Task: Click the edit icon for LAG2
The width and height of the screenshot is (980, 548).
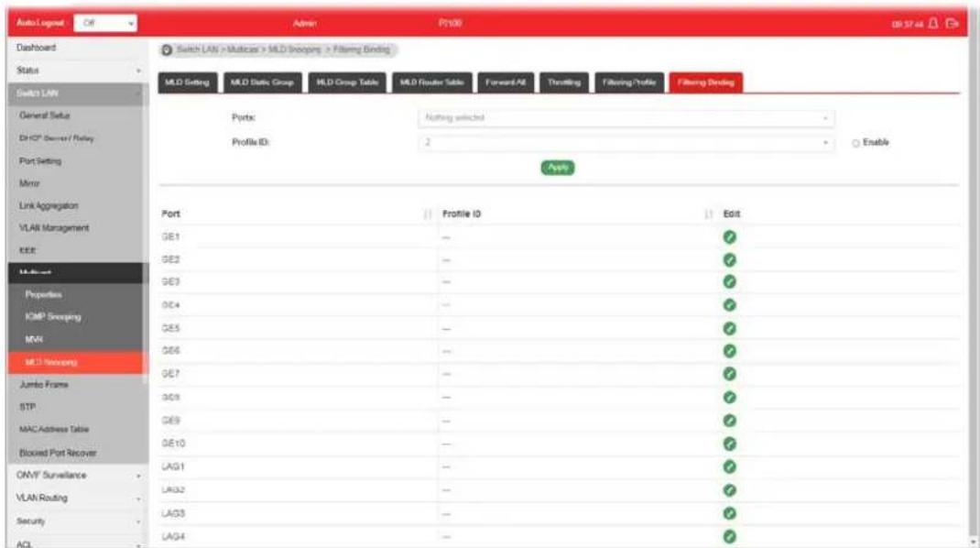Action: point(729,490)
